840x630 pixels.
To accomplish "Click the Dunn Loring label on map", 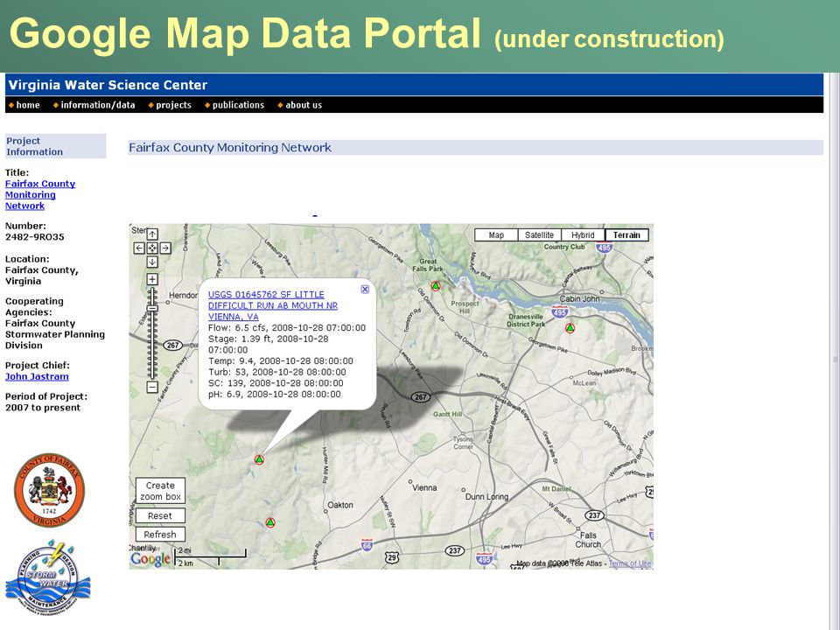I will (x=486, y=497).
